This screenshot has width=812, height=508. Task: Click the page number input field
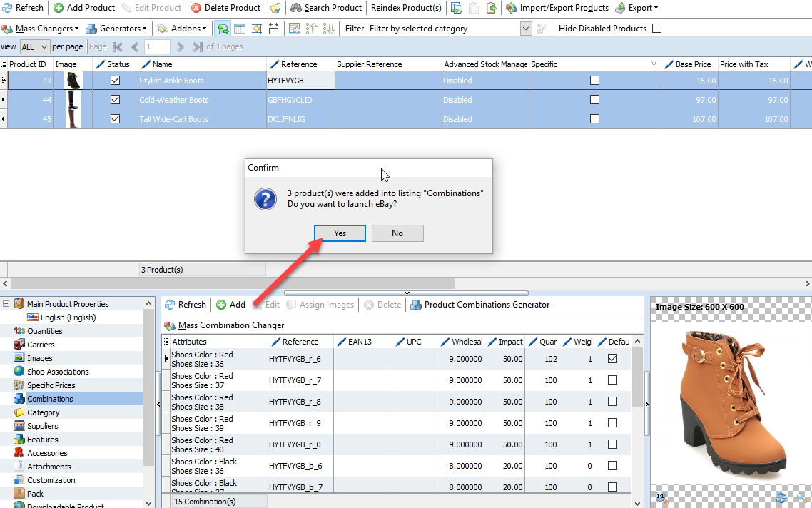click(x=157, y=46)
